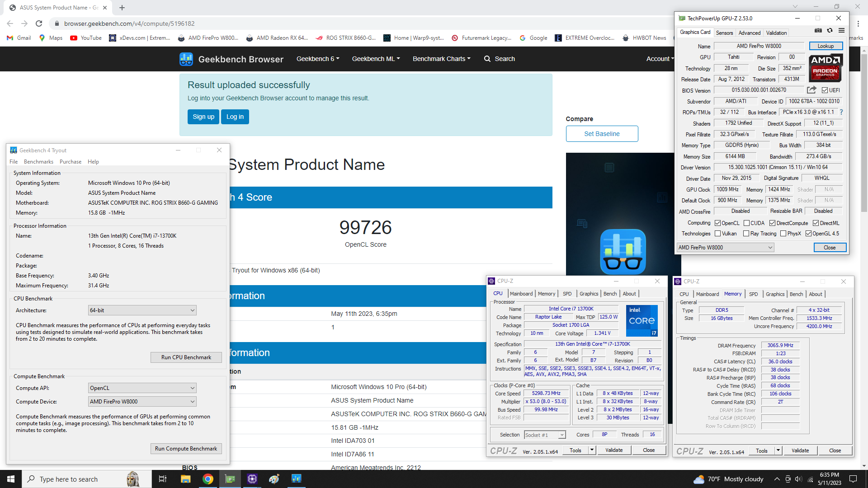Click Run CPU Benchmark button
The image size is (868, 488).
pyautogui.click(x=186, y=357)
